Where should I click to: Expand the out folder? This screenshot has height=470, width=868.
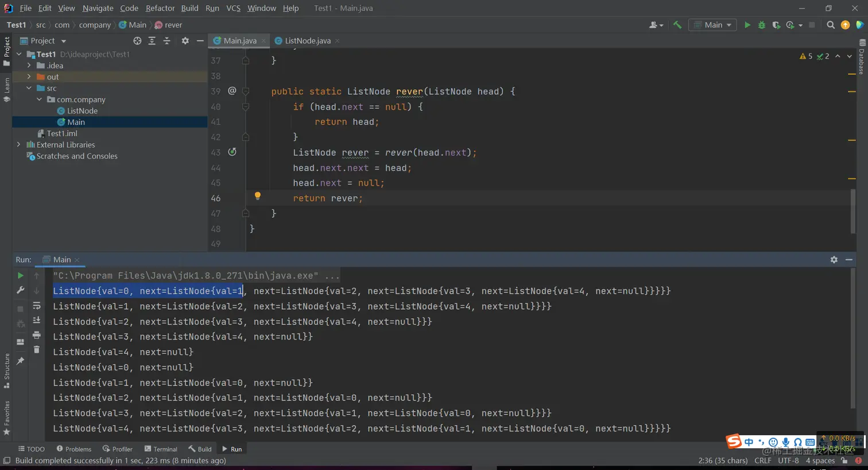click(x=29, y=76)
